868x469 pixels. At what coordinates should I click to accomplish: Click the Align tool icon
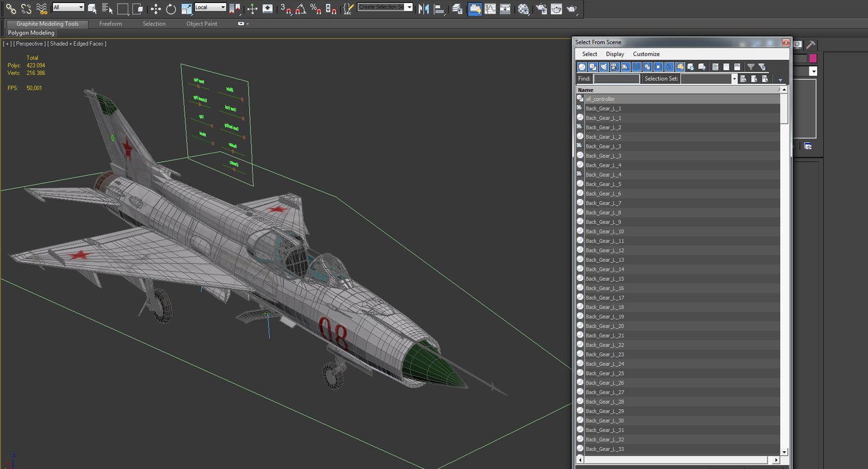(x=439, y=8)
